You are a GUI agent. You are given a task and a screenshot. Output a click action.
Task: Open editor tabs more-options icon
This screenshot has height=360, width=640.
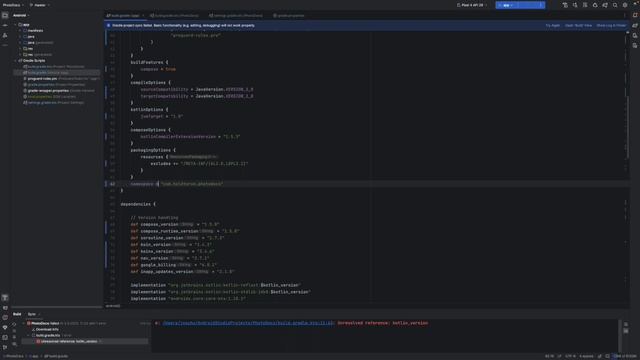pos(625,16)
